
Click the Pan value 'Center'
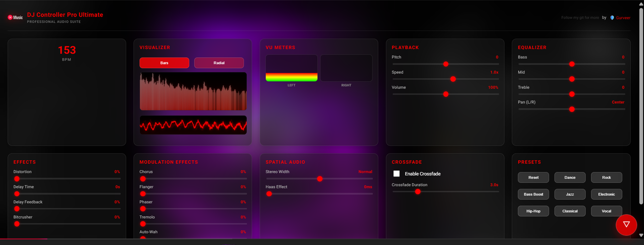tap(618, 102)
